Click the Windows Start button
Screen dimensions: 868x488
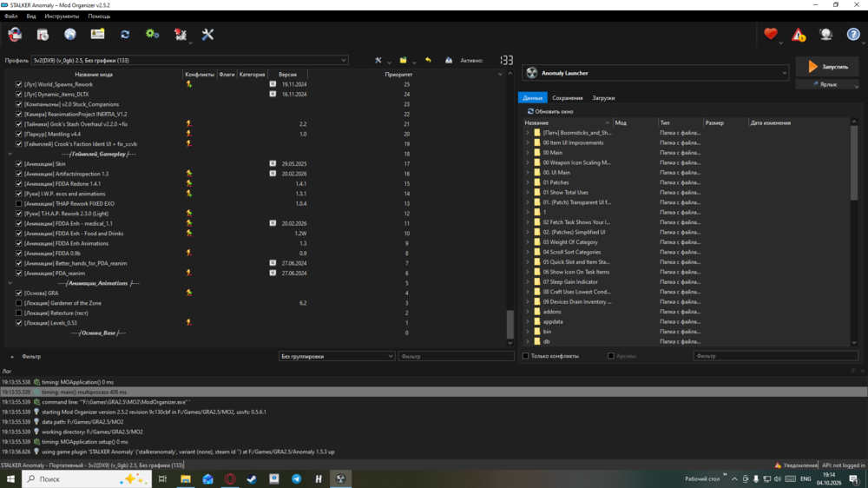pyautogui.click(x=10, y=479)
